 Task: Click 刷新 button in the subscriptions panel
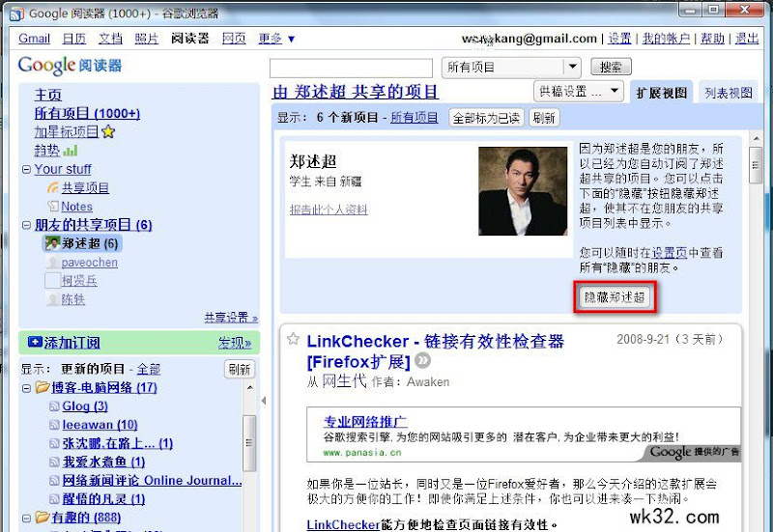(240, 369)
